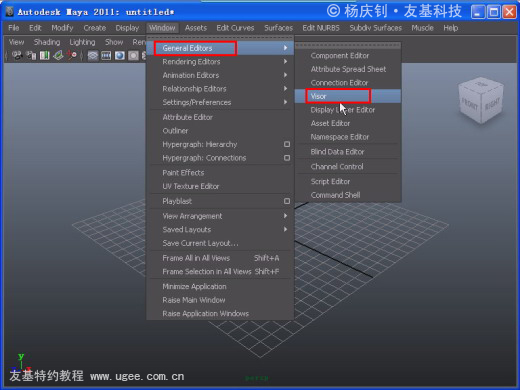Open option box for Hypergraph: Connections

point(287,158)
